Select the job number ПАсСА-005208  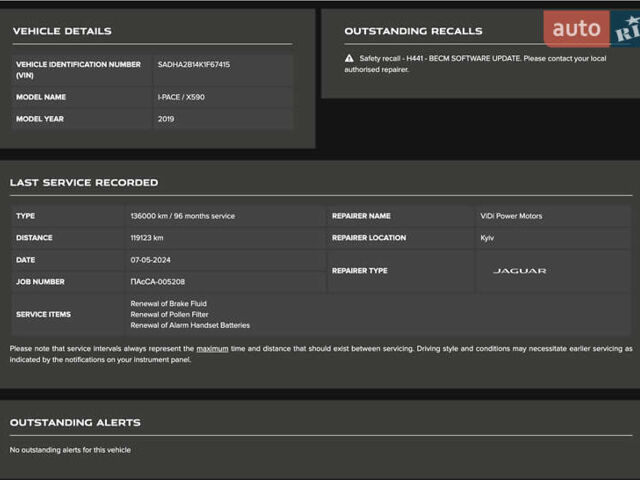pos(157,282)
